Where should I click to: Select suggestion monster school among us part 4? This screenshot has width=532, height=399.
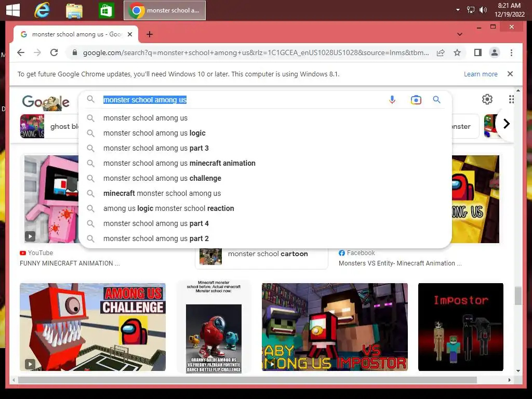click(265, 223)
